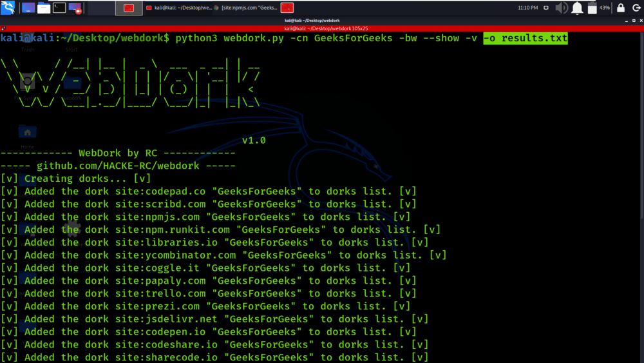Click the terminal split icon on red title bar

pyautogui.click(x=3, y=28)
